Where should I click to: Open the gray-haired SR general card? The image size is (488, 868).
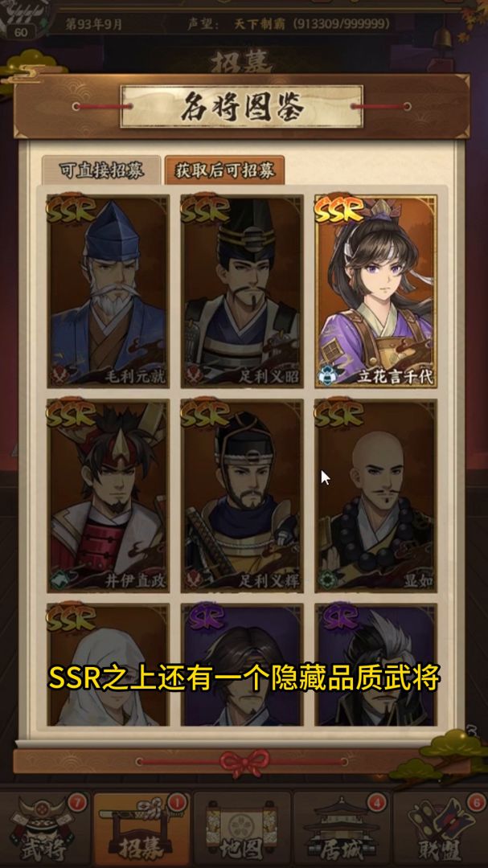[x=375, y=665]
